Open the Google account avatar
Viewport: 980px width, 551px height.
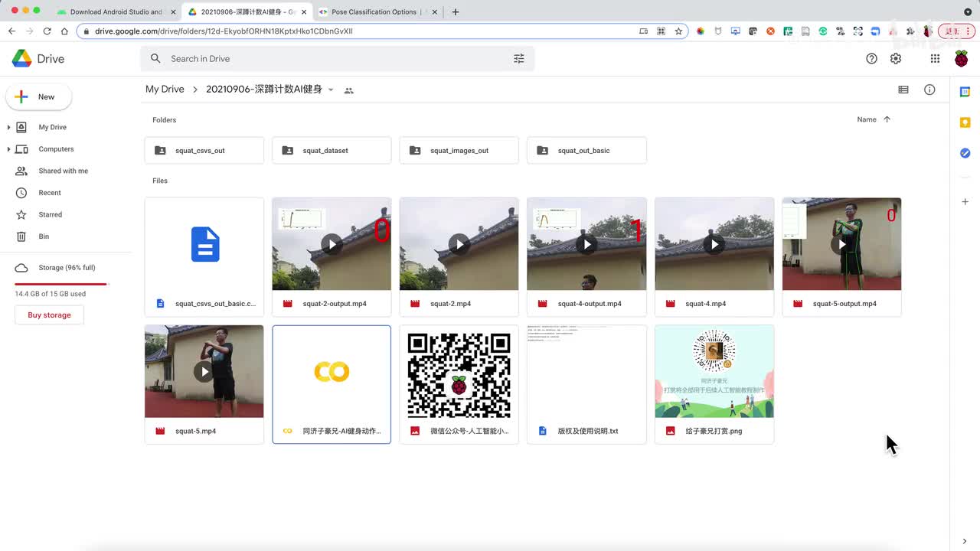[962, 59]
